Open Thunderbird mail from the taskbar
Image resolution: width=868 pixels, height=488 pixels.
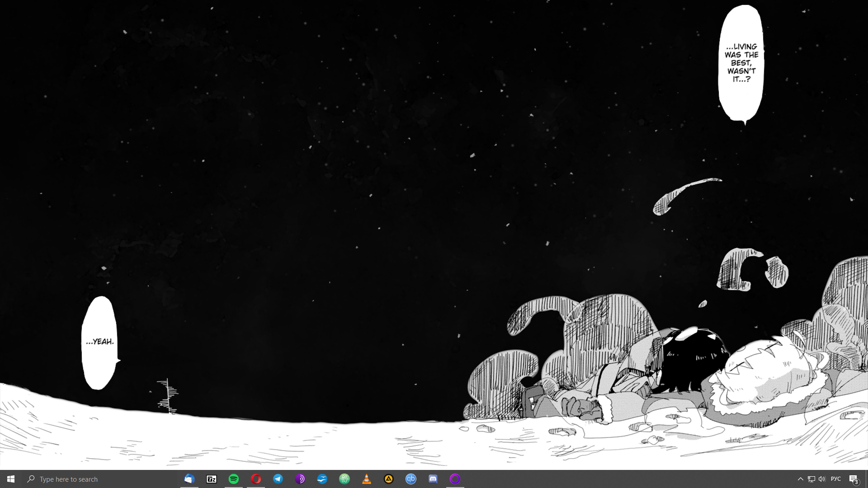[x=189, y=479]
